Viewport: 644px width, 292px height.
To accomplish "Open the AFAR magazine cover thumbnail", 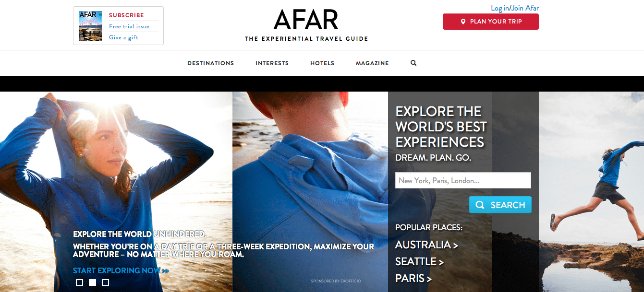I will coord(90,26).
